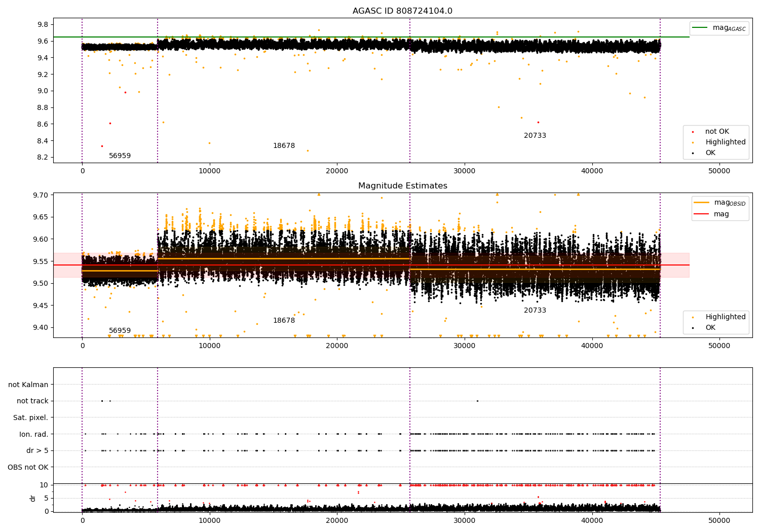Click the AGASC ID 808724104.0 plot title
The height and width of the screenshot is (532, 760).
coord(402,11)
